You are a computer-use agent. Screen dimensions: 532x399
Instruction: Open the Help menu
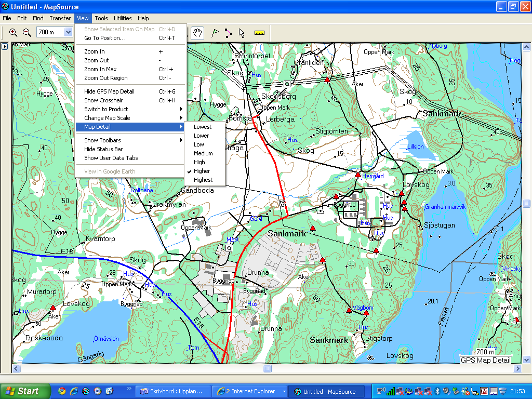(143, 18)
